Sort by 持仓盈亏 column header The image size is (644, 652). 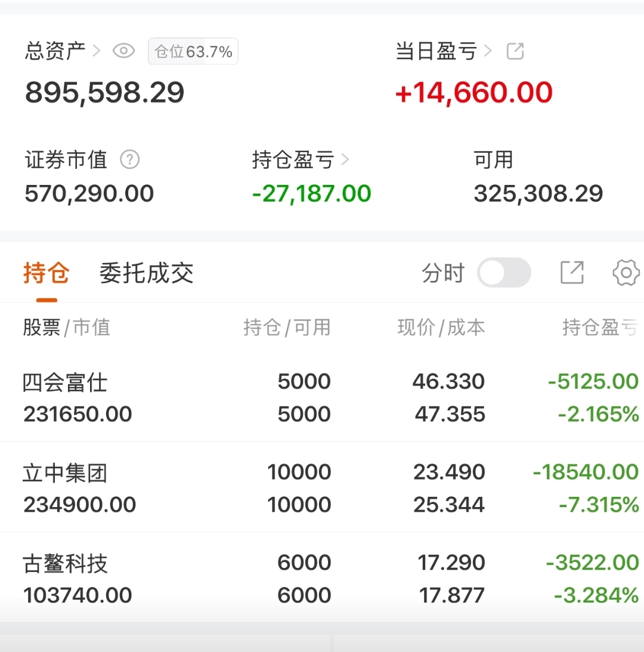[599, 327]
